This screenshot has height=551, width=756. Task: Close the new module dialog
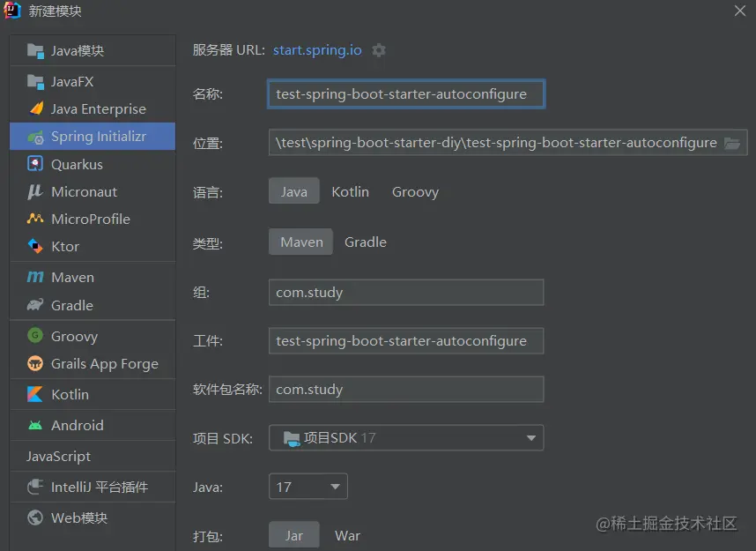point(740,11)
